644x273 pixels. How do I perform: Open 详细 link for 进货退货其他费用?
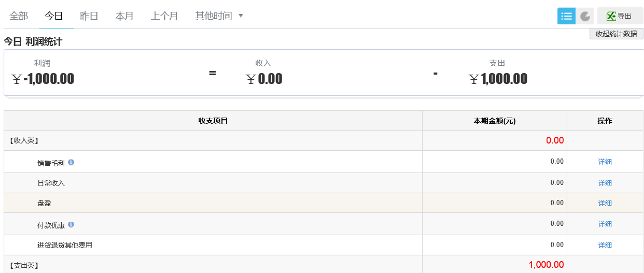pos(605,245)
